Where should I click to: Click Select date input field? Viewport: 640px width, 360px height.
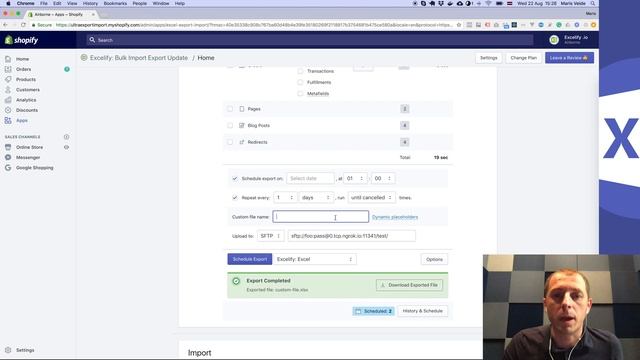(x=310, y=178)
